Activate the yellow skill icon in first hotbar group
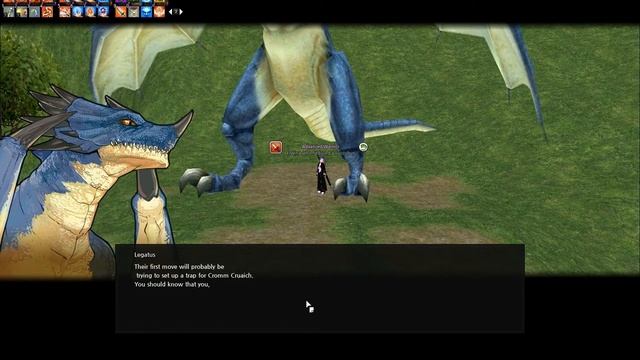This screenshot has width=640, height=360. pos(22,12)
